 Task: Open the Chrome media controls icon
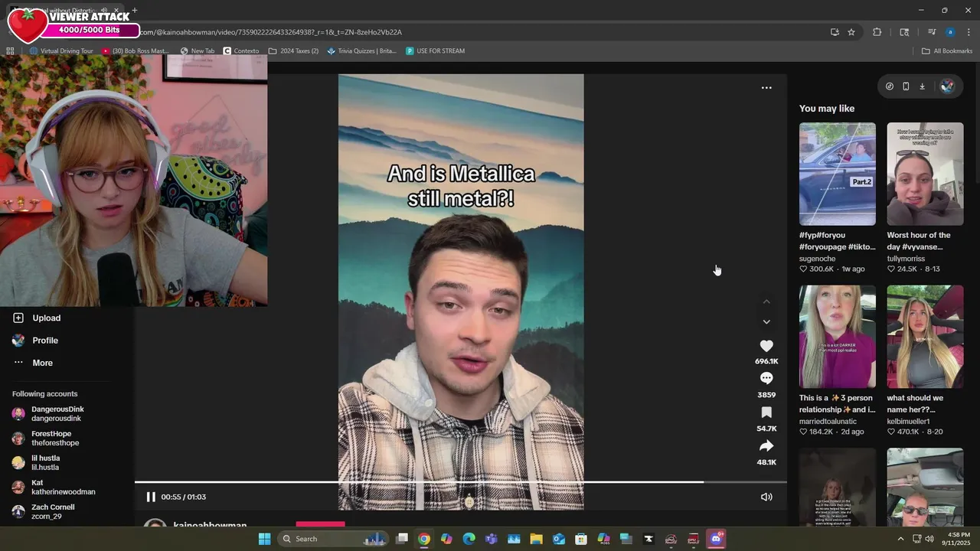coord(932,32)
